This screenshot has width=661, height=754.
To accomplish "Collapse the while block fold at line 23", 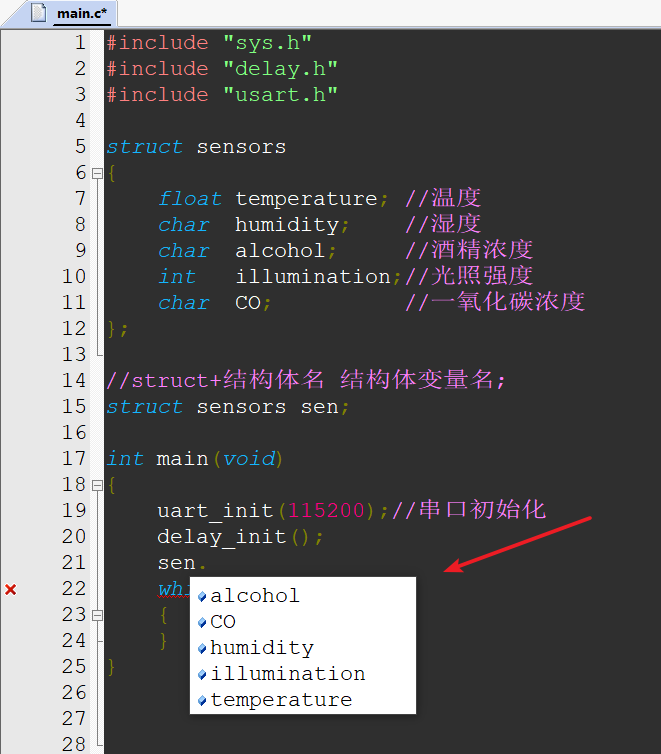I will 97,615.
